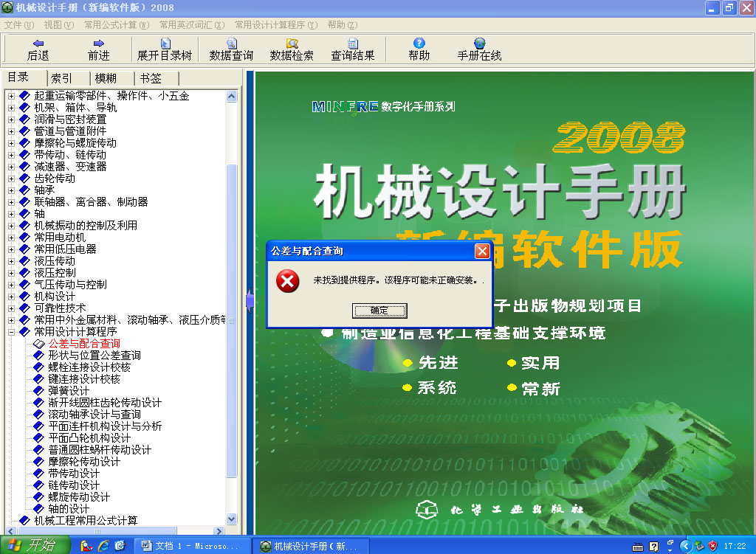Select 机械工程常用公式计算 in the tree
Viewport: 756px width, 554px height.
tap(86, 520)
